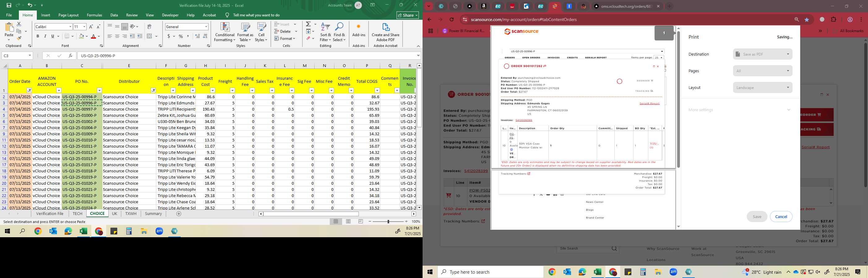Open the Font size 11 dropdown
868x278 pixels.
84,27
